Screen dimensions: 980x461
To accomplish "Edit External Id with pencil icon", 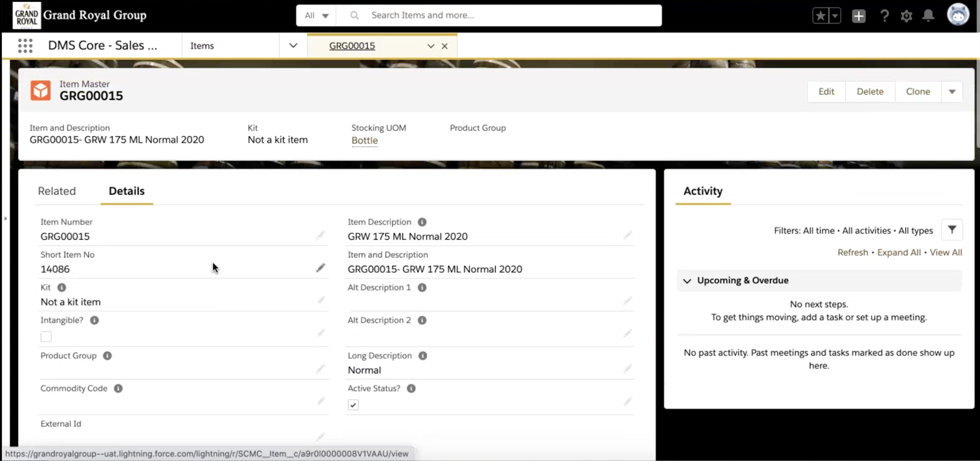I will coord(321,437).
